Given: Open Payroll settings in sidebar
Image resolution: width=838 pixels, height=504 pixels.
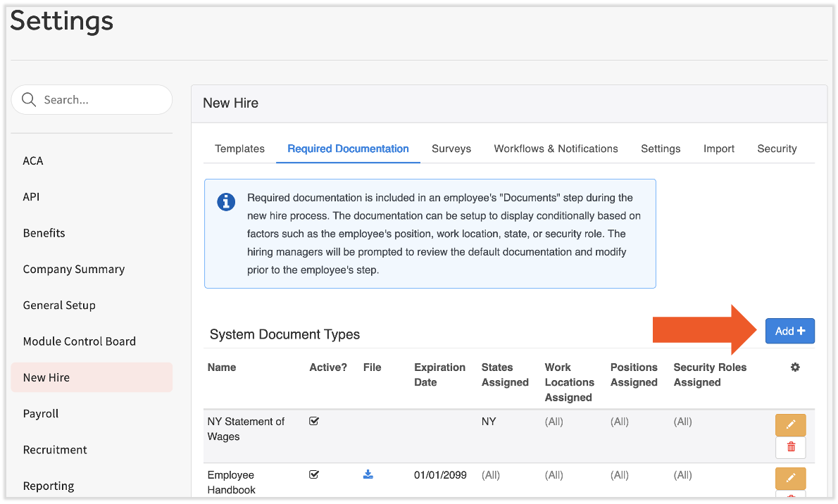Looking at the screenshot, I should (41, 414).
